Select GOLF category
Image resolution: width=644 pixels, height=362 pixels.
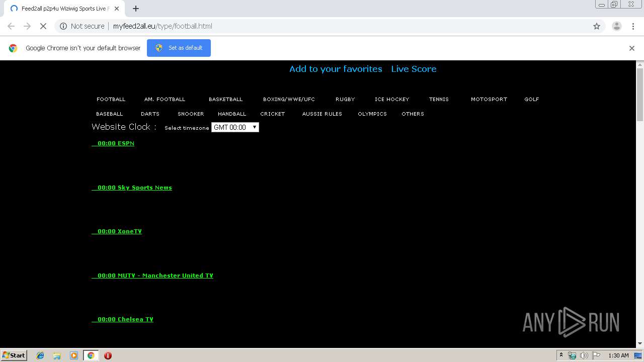(x=532, y=99)
